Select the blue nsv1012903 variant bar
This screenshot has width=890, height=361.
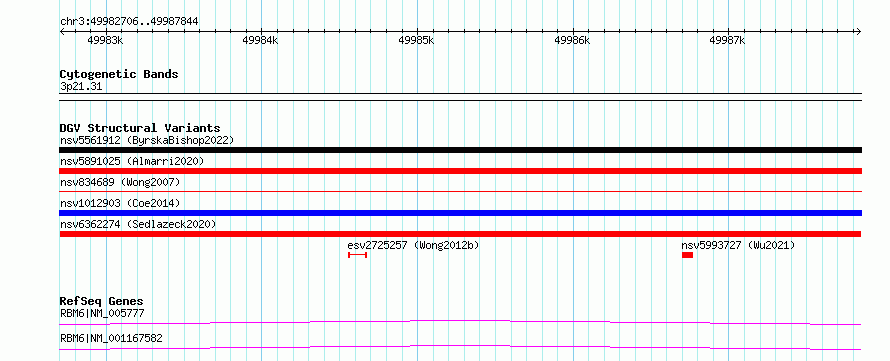tap(460, 213)
